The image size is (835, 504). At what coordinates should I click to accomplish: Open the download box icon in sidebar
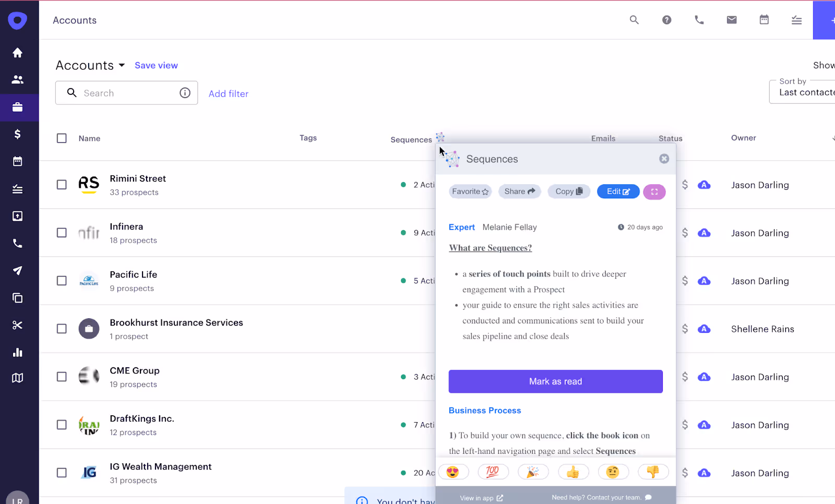17,216
